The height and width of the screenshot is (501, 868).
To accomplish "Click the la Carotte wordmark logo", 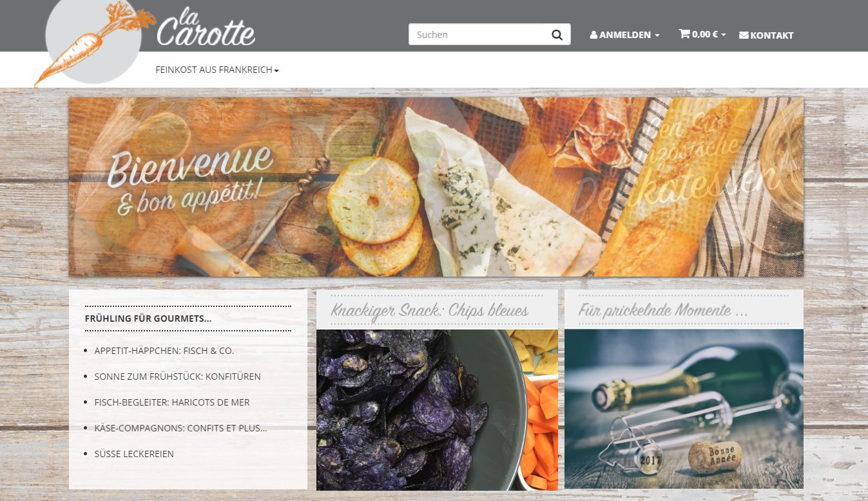I will [206, 26].
